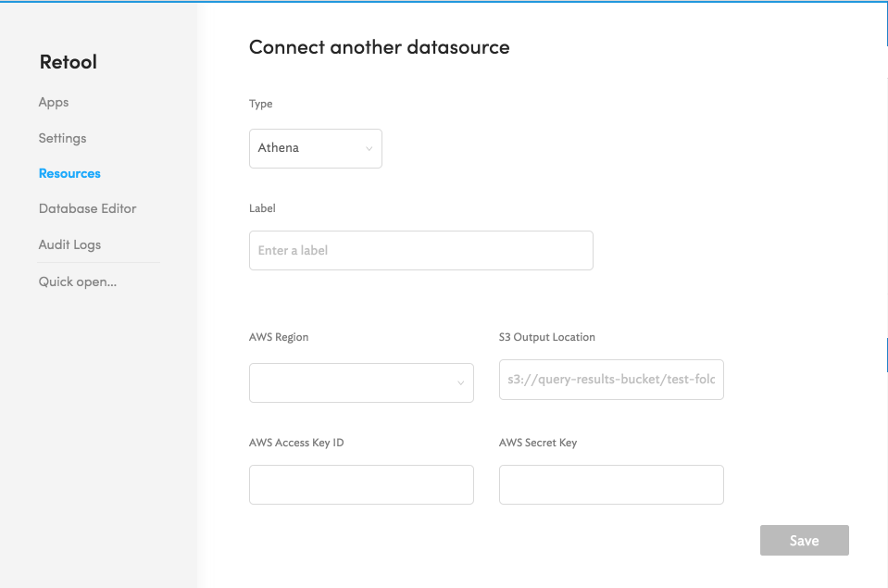
Task: Go to Settings in sidebar
Action: [62, 138]
